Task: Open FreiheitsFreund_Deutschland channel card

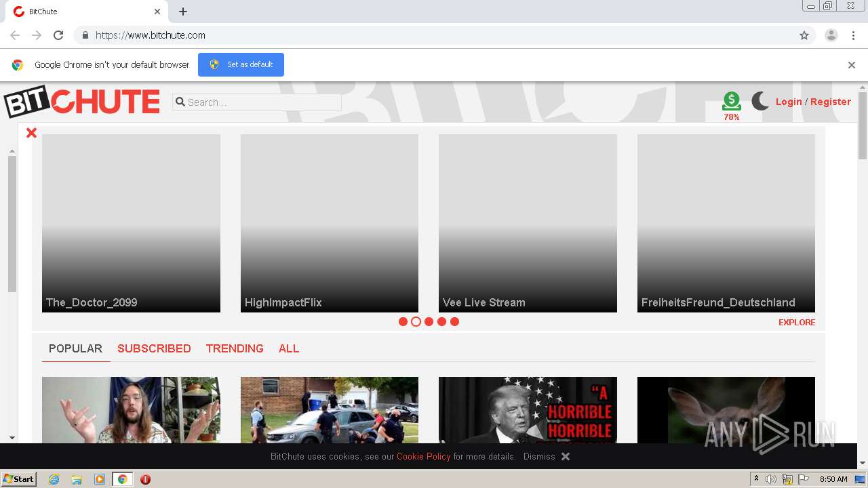Action: coord(726,223)
